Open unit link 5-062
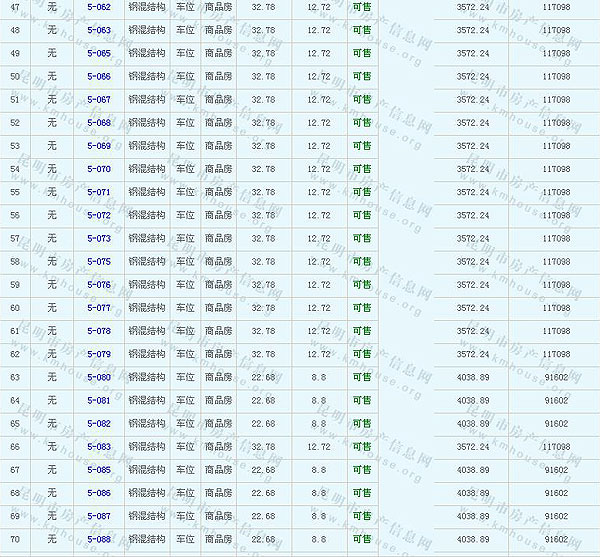The width and height of the screenshot is (600, 557). click(99, 8)
